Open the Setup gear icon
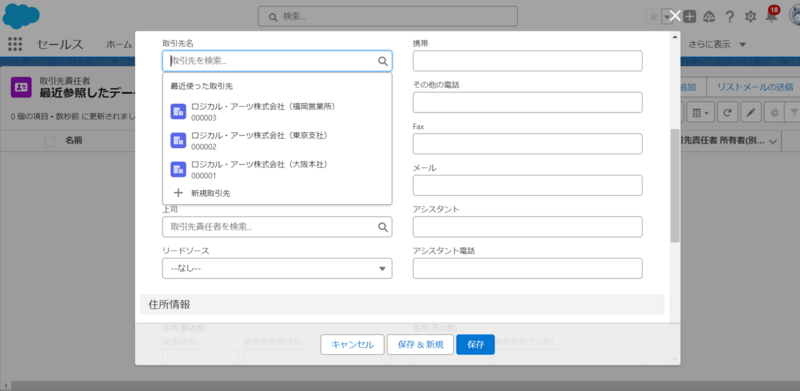Image resolution: width=800 pixels, height=391 pixels. pyautogui.click(x=750, y=17)
